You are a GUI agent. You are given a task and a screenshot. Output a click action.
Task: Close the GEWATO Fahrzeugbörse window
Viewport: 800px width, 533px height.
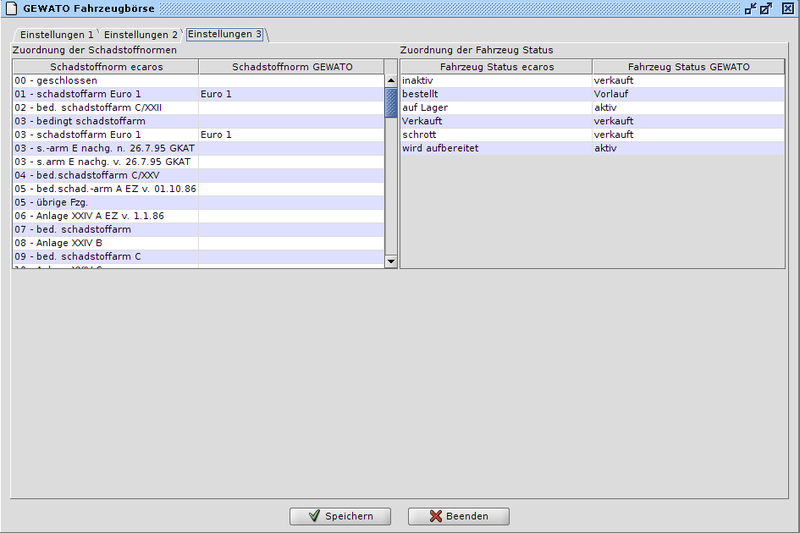coord(787,9)
